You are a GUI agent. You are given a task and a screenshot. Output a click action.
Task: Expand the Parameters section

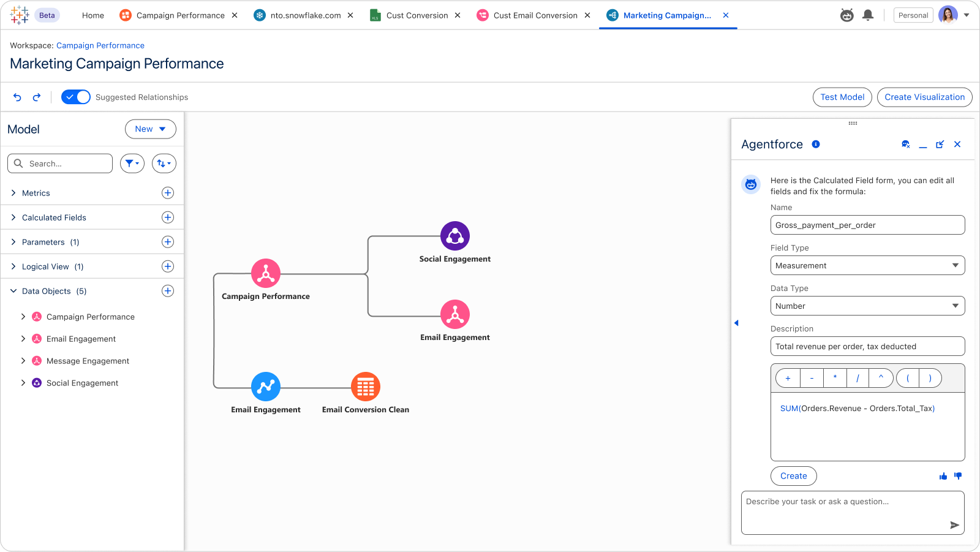click(13, 242)
